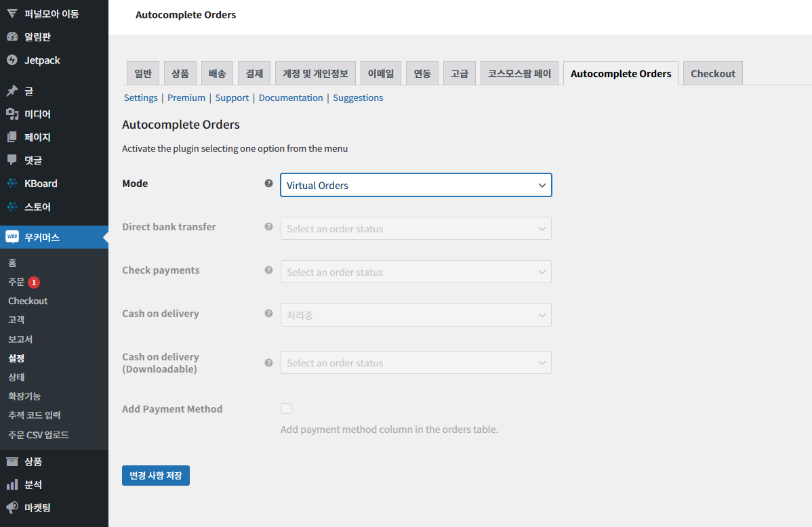The width and height of the screenshot is (812, 527).
Task: Click the 변경 사항 저장 button
Action: (x=156, y=476)
